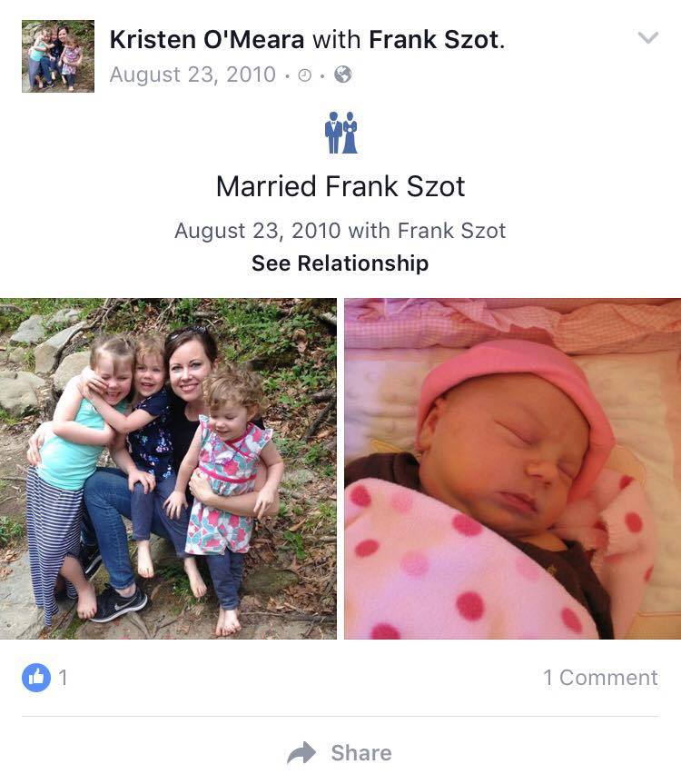This screenshot has width=681, height=784.
Task: Click the Share arrow icon
Action: (301, 753)
